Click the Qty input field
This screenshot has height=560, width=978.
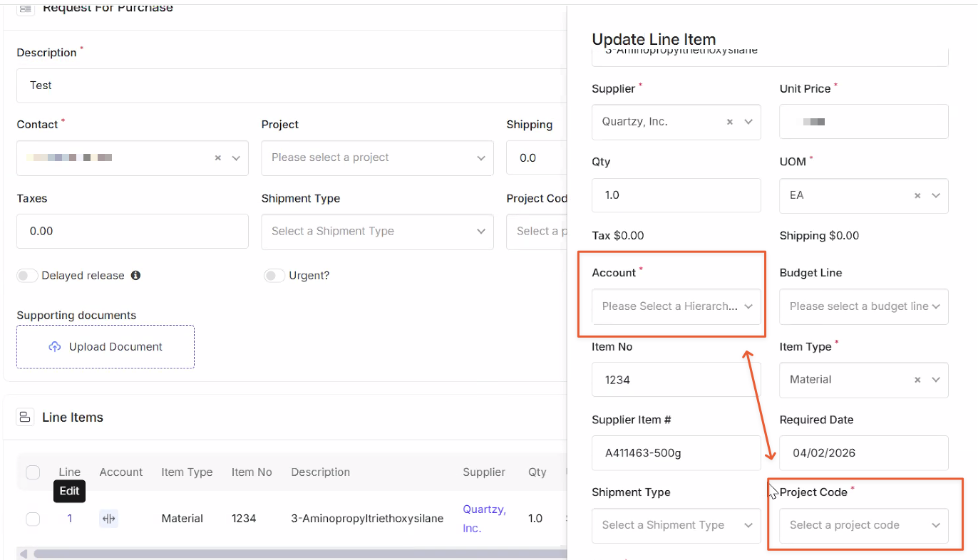(x=676, y=195)
